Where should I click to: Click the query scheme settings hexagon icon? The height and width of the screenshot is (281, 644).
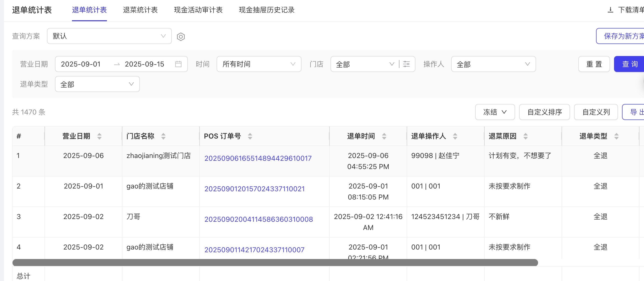coord(181,36)
